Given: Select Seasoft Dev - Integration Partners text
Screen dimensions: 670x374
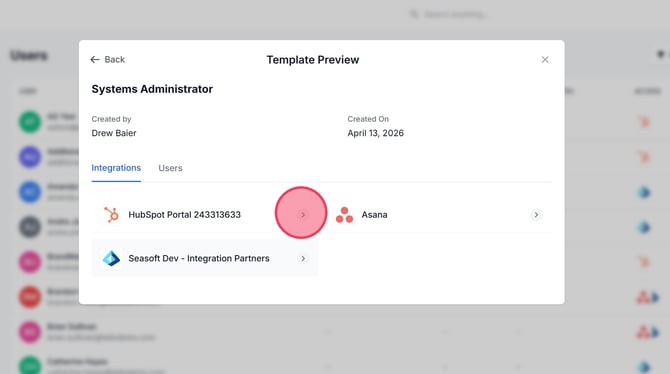Looking at the screenshot, I should pyautogui.click(x=199, y=258).
